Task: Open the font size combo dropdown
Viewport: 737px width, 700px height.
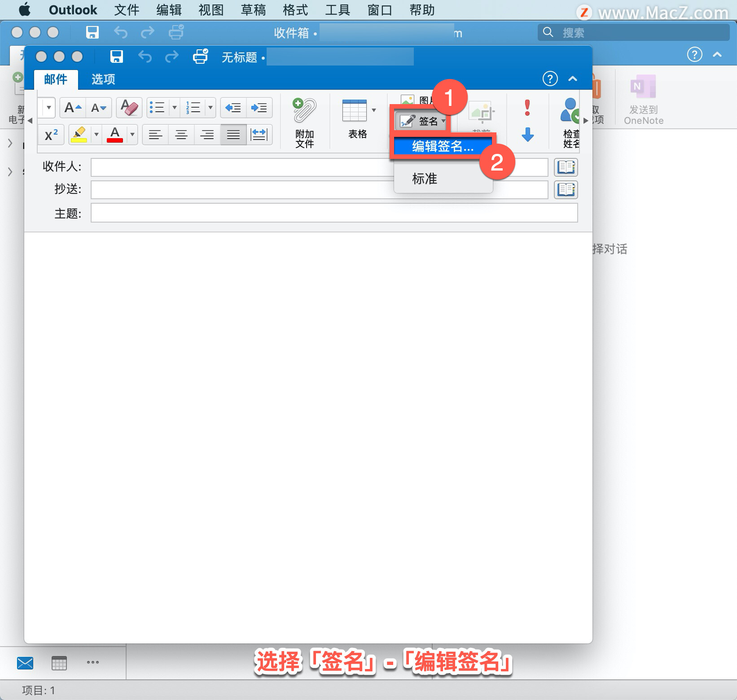Action: [x=48, y=108]
